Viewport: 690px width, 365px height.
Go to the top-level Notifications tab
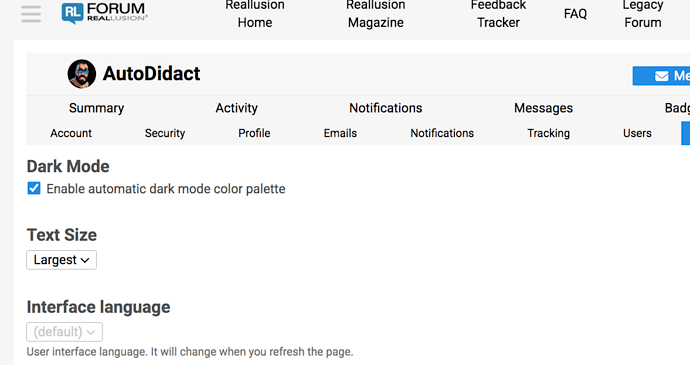385,108
